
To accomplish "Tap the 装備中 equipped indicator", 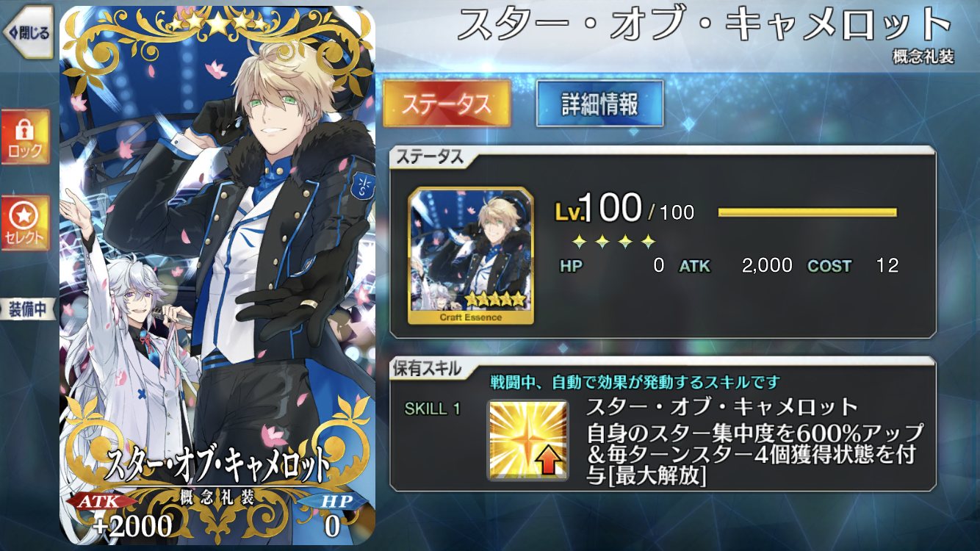I will coord(28,309).
